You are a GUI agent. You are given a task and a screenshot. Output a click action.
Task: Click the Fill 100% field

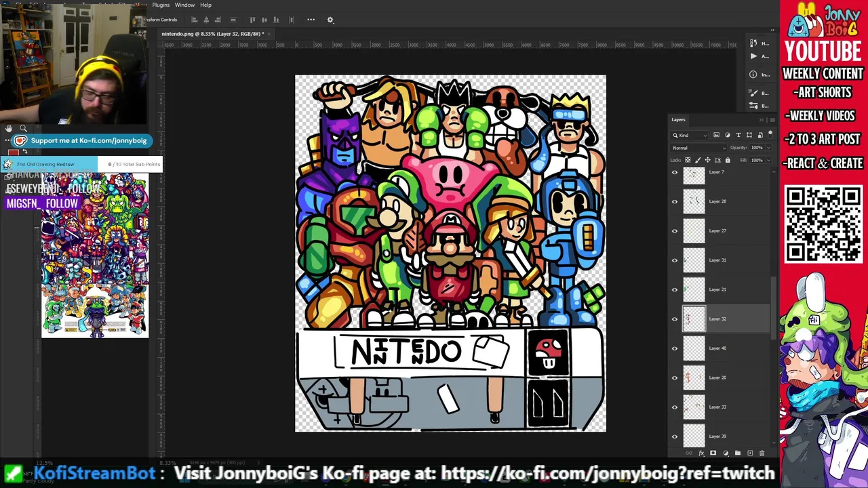pos(757,160)
